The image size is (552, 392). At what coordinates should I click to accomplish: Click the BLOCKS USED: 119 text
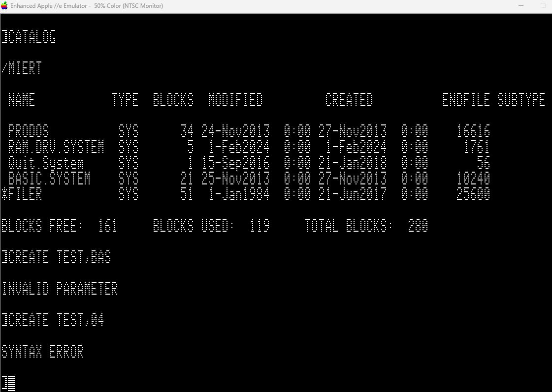click(x=211, y=225)
